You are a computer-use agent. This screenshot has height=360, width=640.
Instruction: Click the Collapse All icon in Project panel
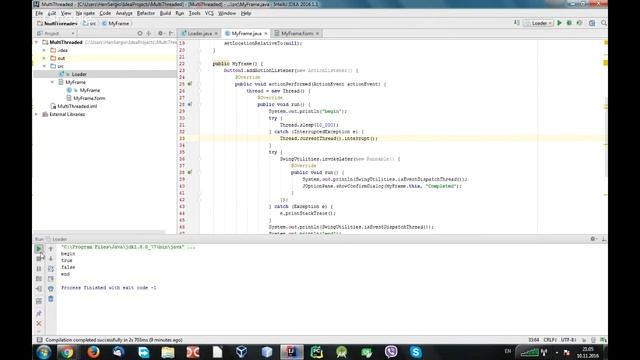point(149,33)
